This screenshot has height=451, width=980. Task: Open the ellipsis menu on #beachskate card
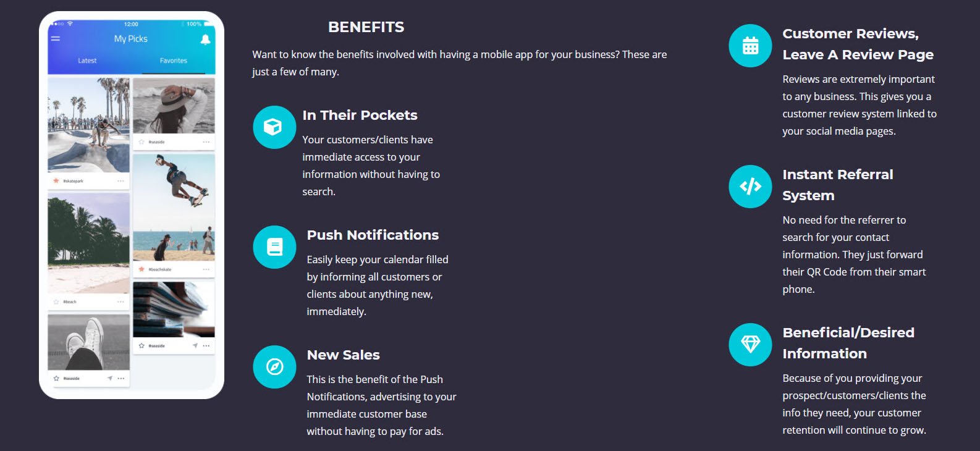(206, 269)
